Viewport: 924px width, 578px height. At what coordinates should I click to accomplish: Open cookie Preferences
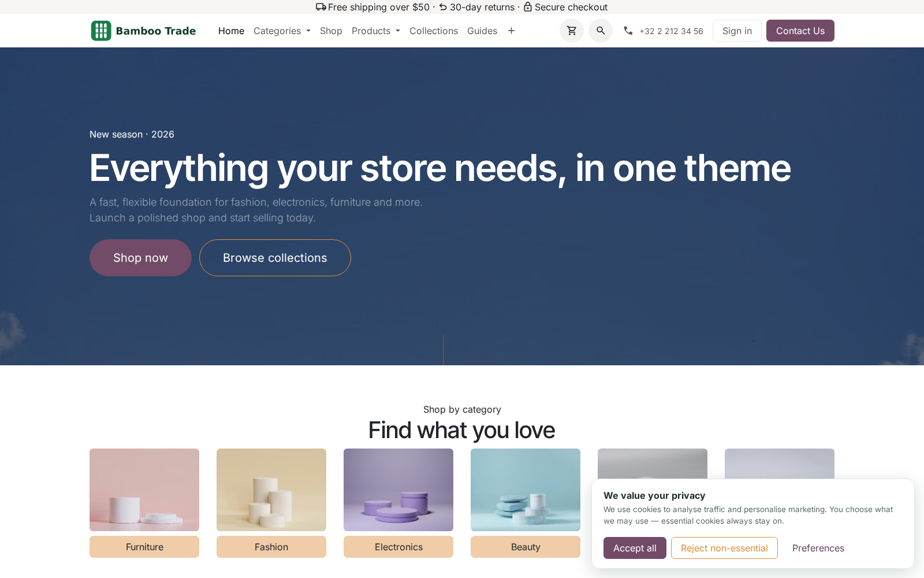(818, 548)
